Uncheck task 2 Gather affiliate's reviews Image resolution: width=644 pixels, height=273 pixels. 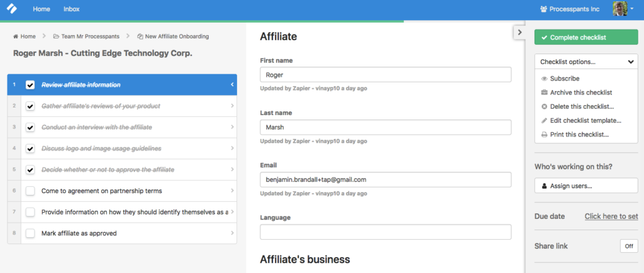click(30, 106)
